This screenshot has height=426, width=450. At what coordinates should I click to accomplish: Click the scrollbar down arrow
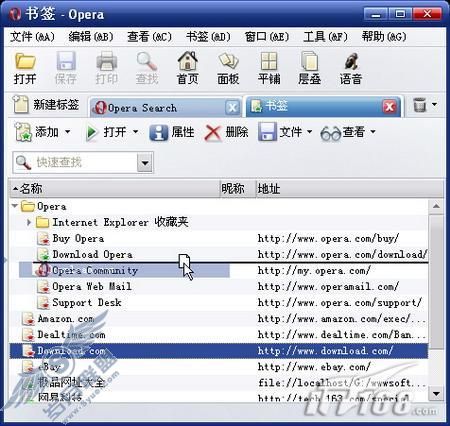(436, 394)
